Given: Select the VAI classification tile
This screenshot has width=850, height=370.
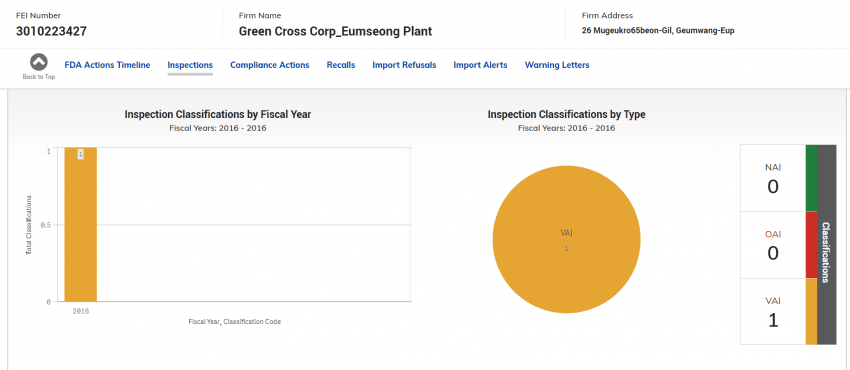Looking at the screenshot, I should [773, 311].
